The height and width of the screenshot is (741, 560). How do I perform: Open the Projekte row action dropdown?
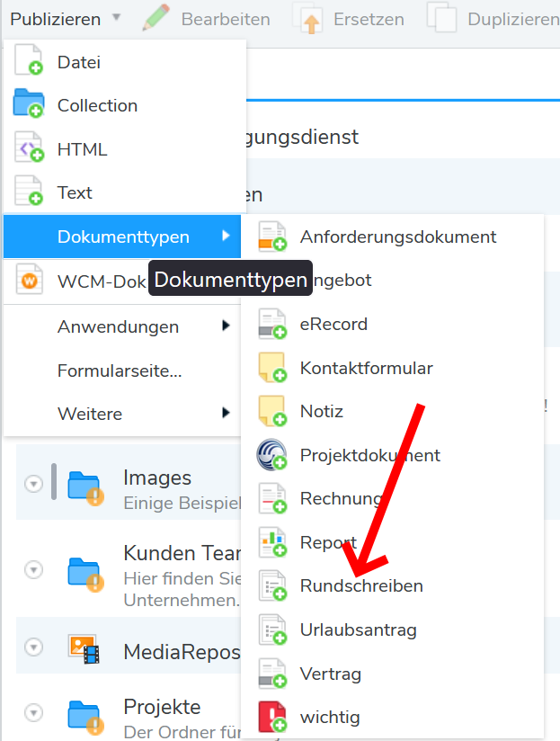tap(33, 712)
